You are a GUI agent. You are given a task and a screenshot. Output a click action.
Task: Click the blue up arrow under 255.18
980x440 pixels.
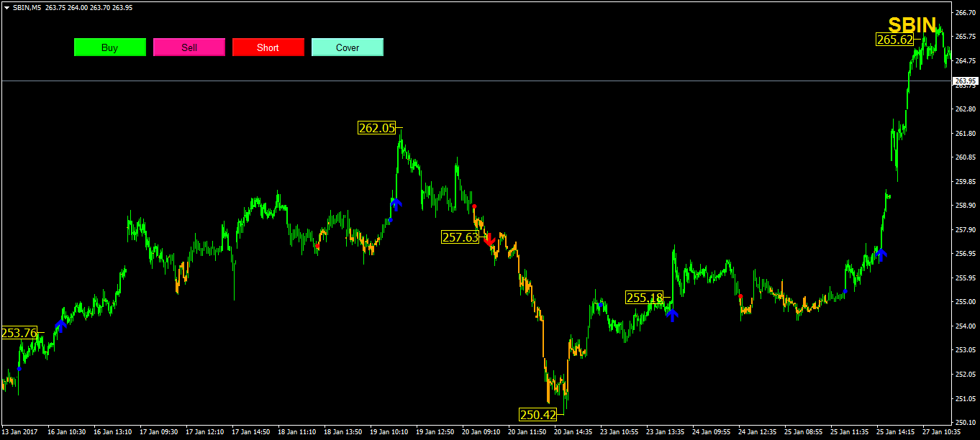point(672,314)
